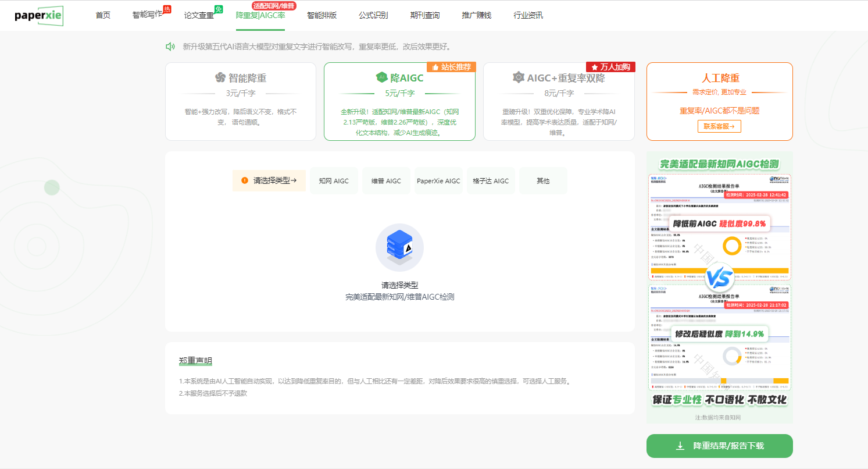Select the 格子达 AIGC type
Viewport: 868px width, 469px height.
(491, 181)
